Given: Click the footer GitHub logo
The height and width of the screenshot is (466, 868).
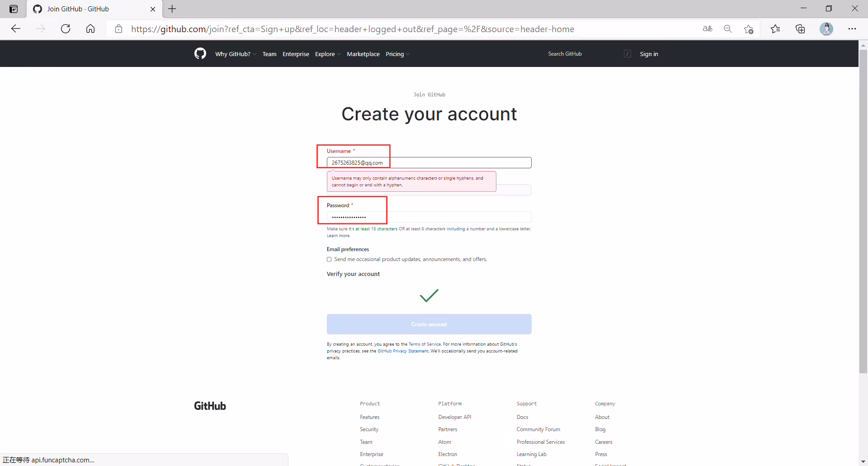Looking at the screenshot, I should pos(210,406).
